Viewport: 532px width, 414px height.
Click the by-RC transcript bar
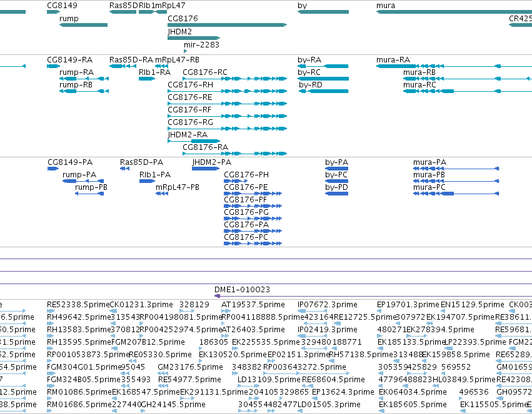point(323,79)
